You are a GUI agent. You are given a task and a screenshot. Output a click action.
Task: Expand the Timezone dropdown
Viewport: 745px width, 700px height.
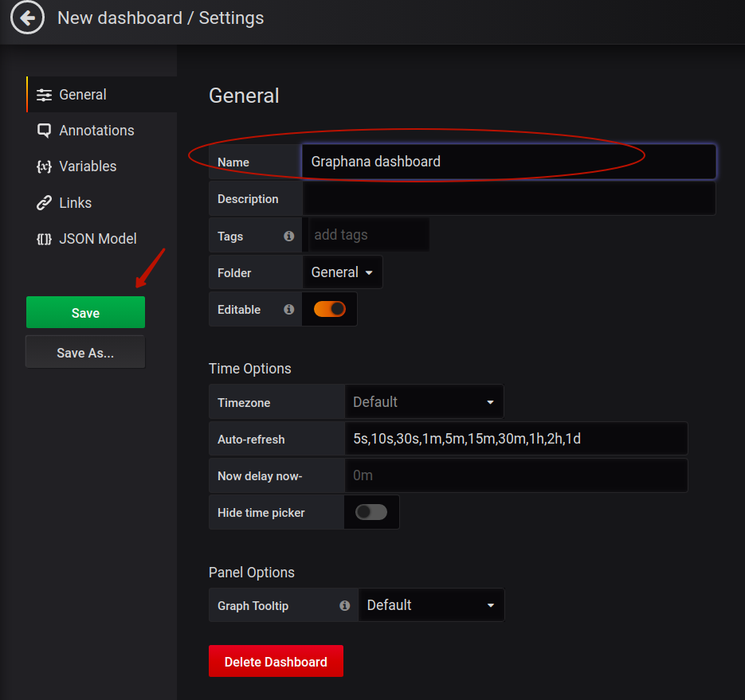pos(424,402)
